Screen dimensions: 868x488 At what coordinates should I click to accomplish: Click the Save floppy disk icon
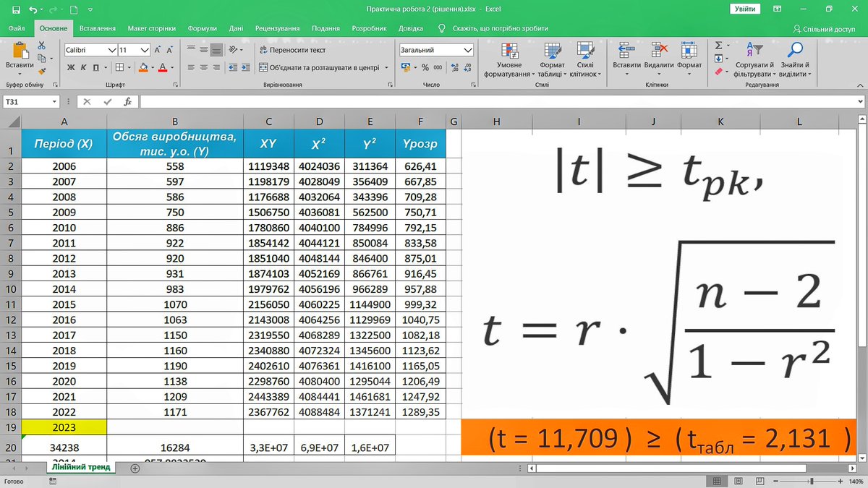click(16, 9)
